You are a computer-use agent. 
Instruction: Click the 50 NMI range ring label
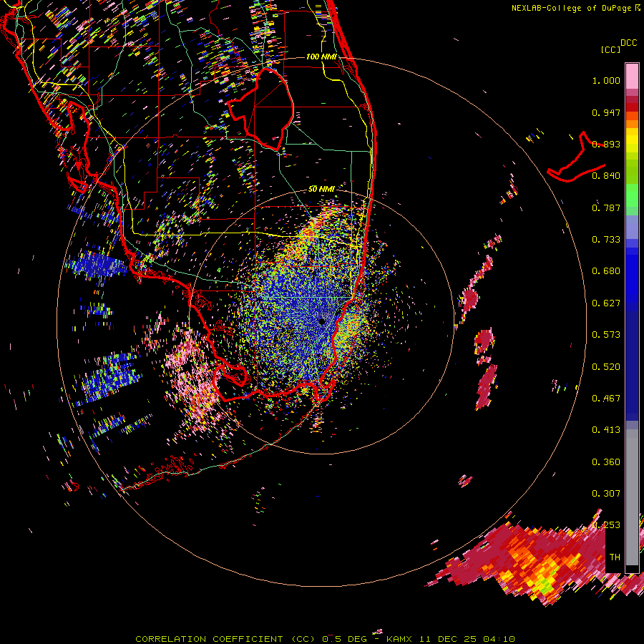click(x=321, y=189)
